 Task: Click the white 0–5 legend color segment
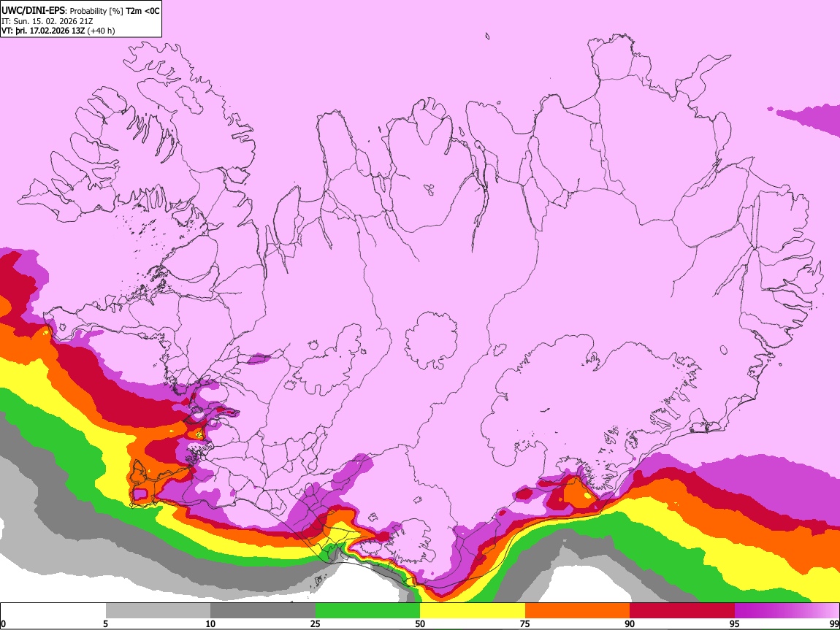click(x=53, y=611)
